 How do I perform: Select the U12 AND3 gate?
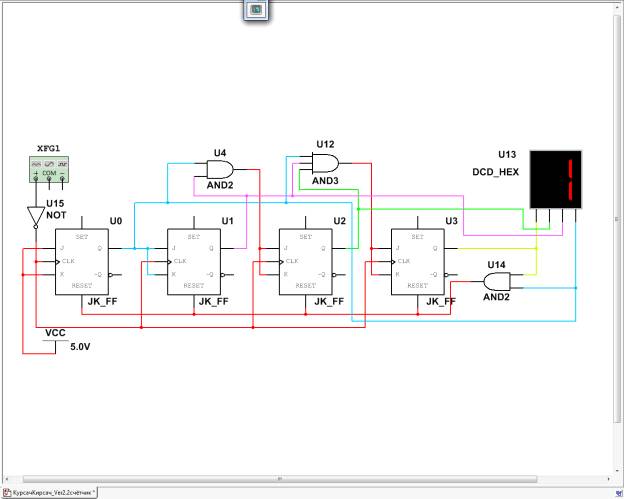coord(325,163)
